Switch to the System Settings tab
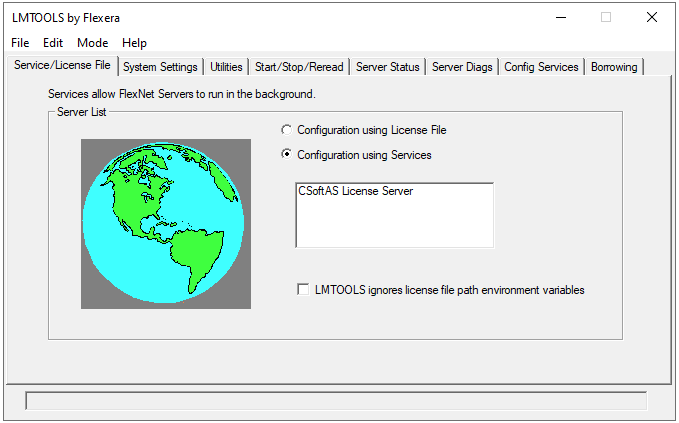Image resolution: width=679 pixels, height=423 pixels. (x=160, y=67)
